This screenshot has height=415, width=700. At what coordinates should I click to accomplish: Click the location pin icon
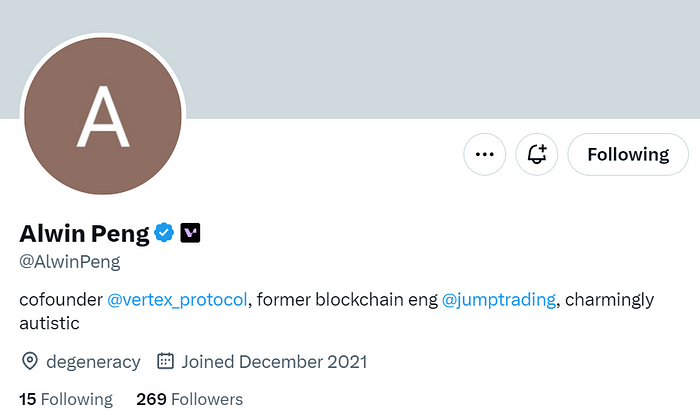point(30,361)
